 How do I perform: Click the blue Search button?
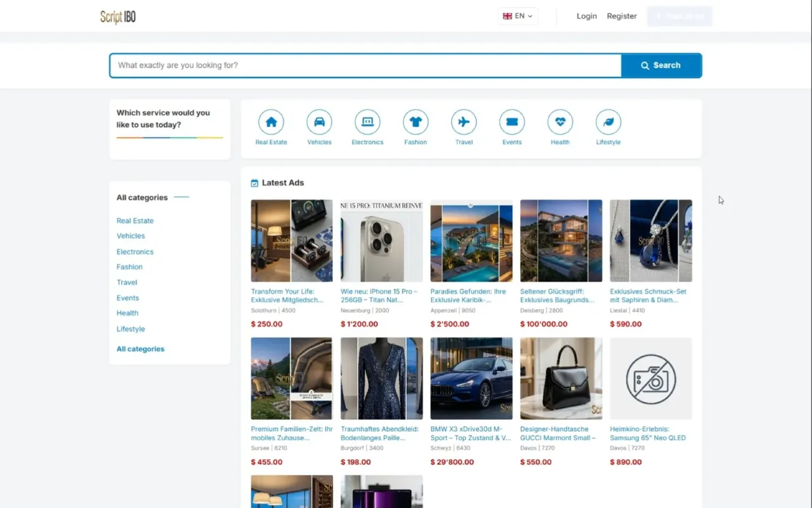[x=661, y=65]
